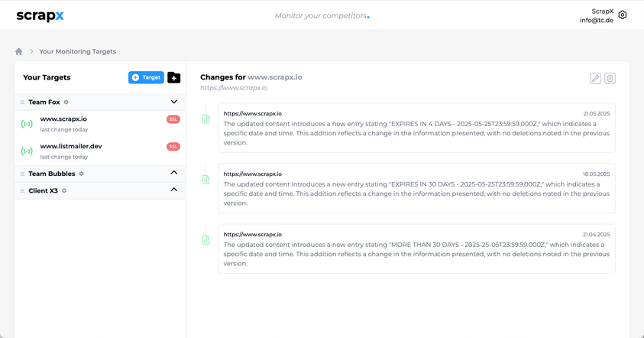The image size is (644, 338).
Task: Click the Team Bubbles group label
Action: pyautogui.click(x=52, y=174)
